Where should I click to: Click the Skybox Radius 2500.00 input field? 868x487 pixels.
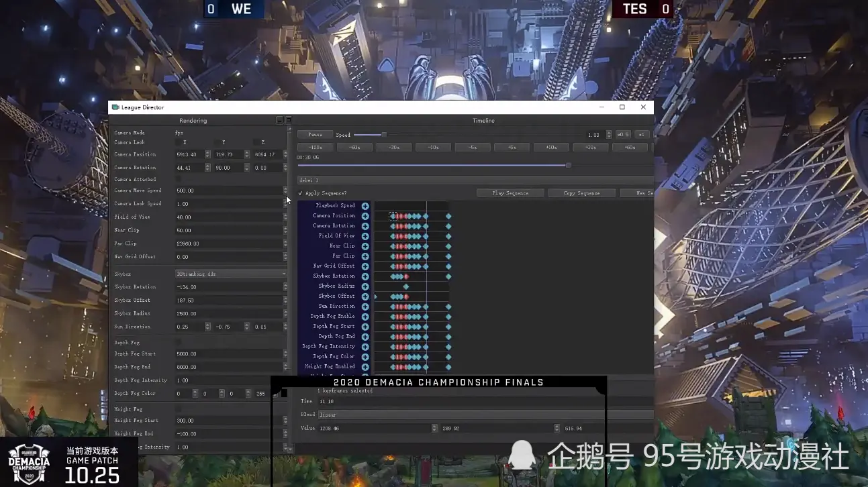tap(231, 313)
